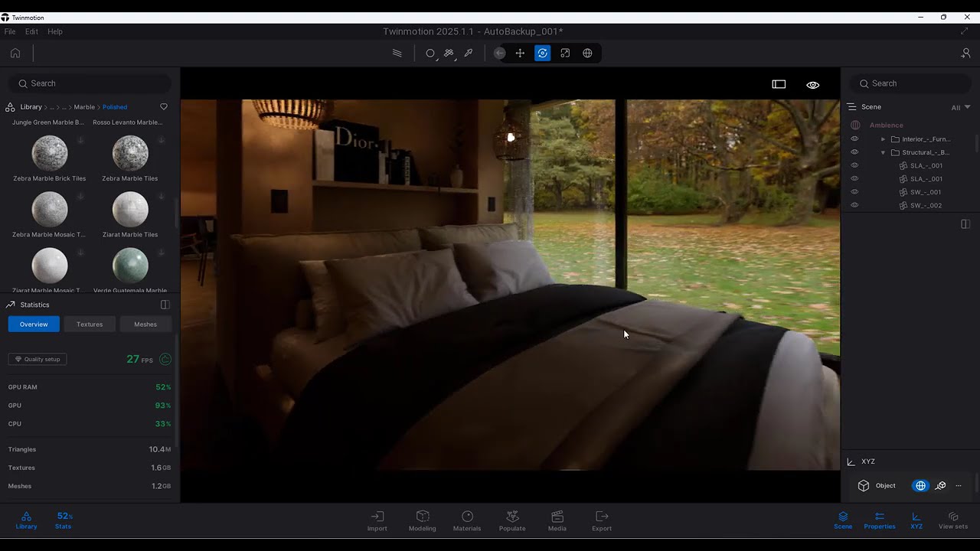Open the Materials dock button
Image resolution: width=980 pixels, height=551 pixels.
[467, 521]
